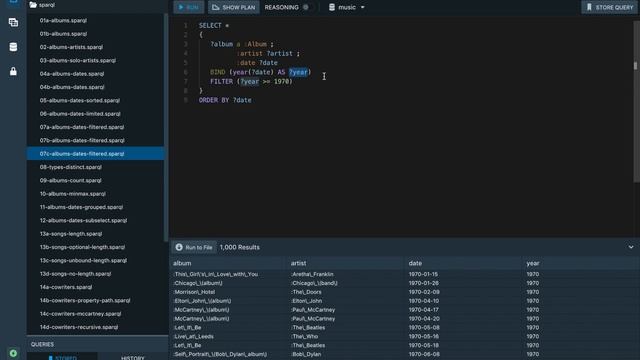Click the artist column header
Screen dimensions: 640x360
(x=298, y=263)
